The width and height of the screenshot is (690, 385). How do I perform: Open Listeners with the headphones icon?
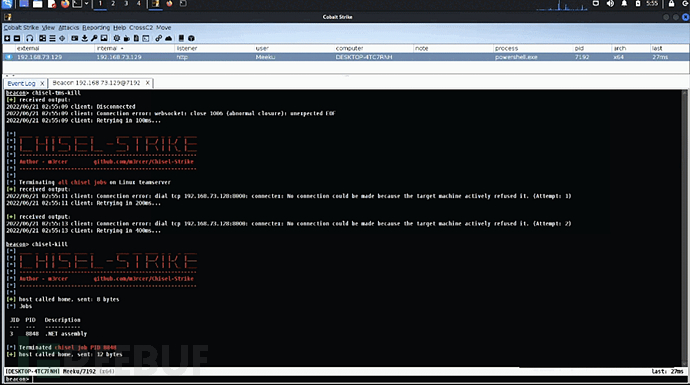(29, 38)
